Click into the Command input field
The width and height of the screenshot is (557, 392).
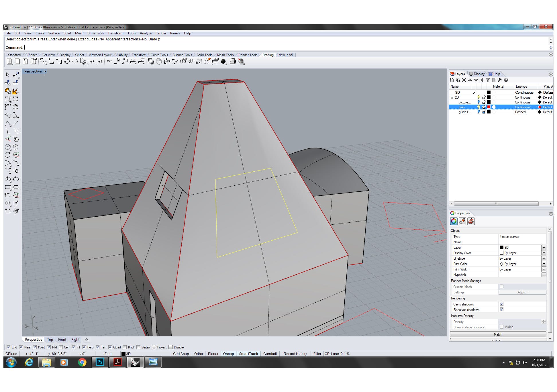(287, 48)
